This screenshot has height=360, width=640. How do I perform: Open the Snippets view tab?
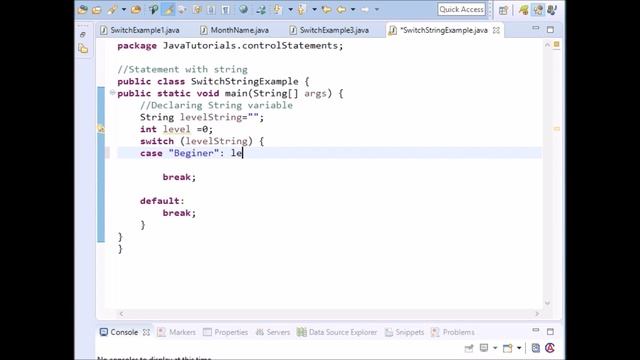click(404, 332)
